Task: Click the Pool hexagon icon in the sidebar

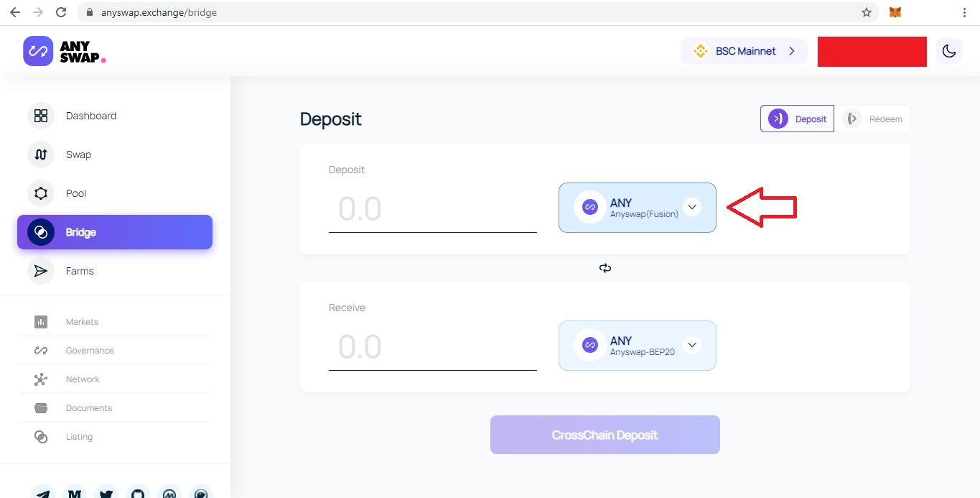Action: [41, 193]
